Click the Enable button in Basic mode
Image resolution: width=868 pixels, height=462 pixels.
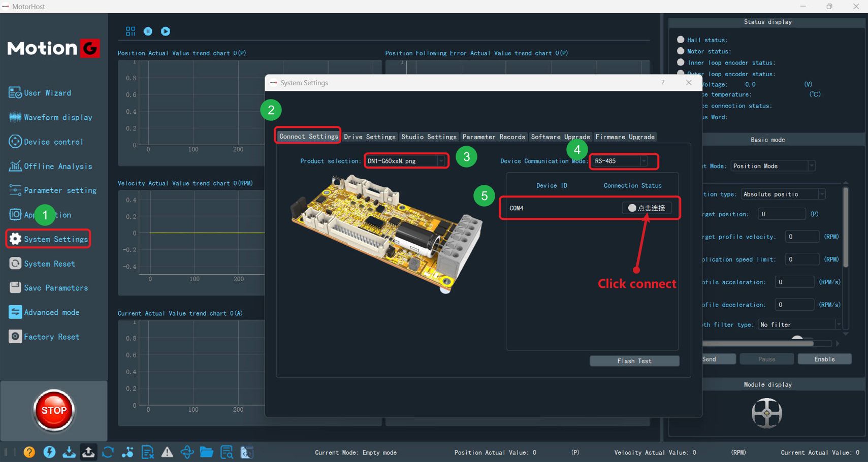tap(824, 359)
